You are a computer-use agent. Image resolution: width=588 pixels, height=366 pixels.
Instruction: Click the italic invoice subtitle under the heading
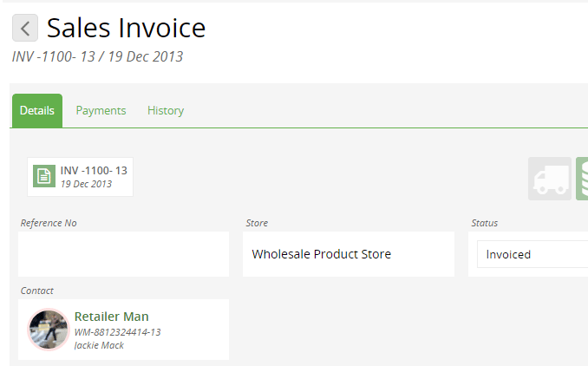pos(97,56)
